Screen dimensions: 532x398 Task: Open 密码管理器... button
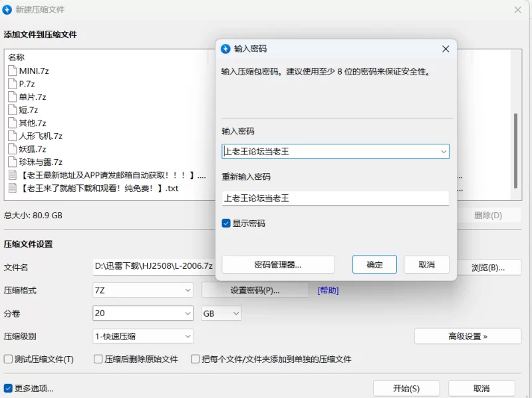pos(278,264)
